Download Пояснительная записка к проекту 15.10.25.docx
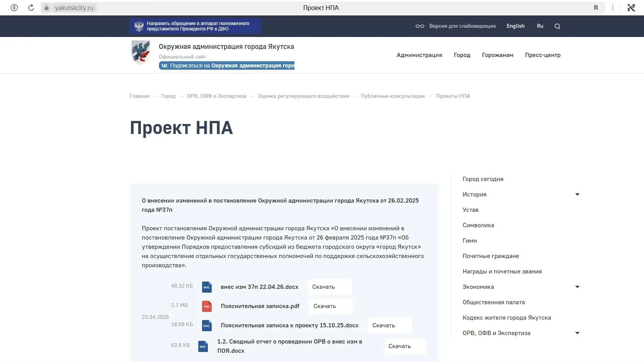This screenshot has width=644, height=362. click(390, 325)
